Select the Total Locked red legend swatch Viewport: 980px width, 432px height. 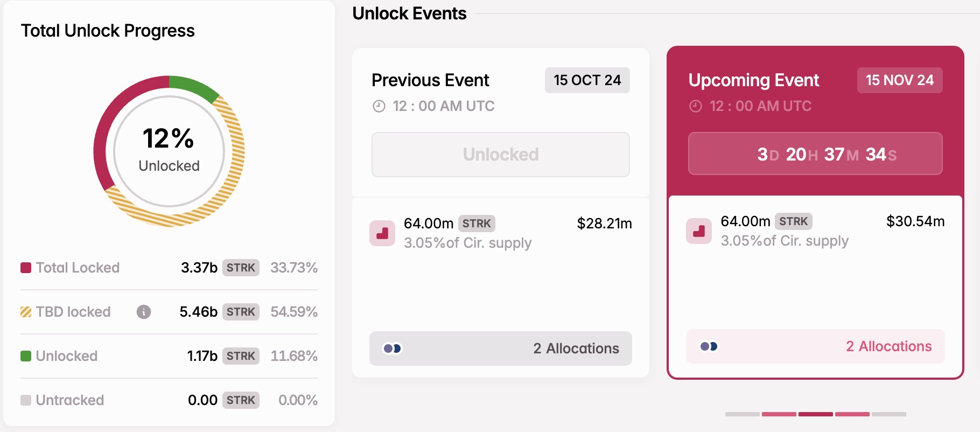click(x=26, y=268)
